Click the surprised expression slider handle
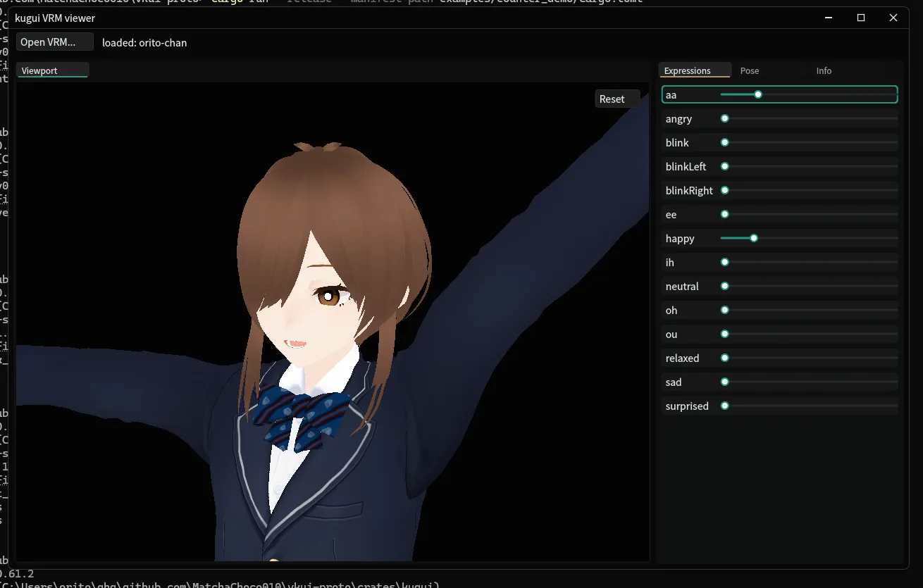Image resolution: width=923 pixels, height=588 pixels. 724,406
